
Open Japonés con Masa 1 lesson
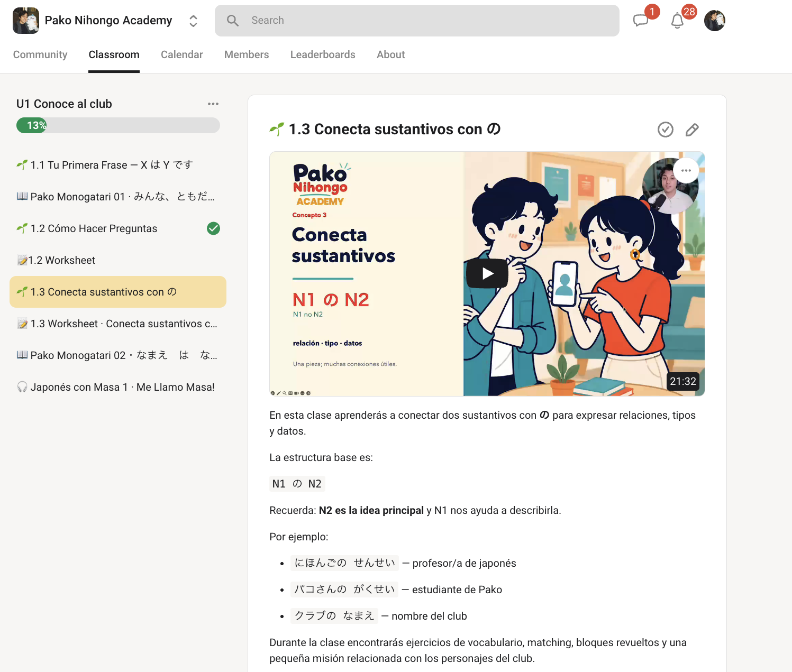pyautogui.click(x=118, y=387)
